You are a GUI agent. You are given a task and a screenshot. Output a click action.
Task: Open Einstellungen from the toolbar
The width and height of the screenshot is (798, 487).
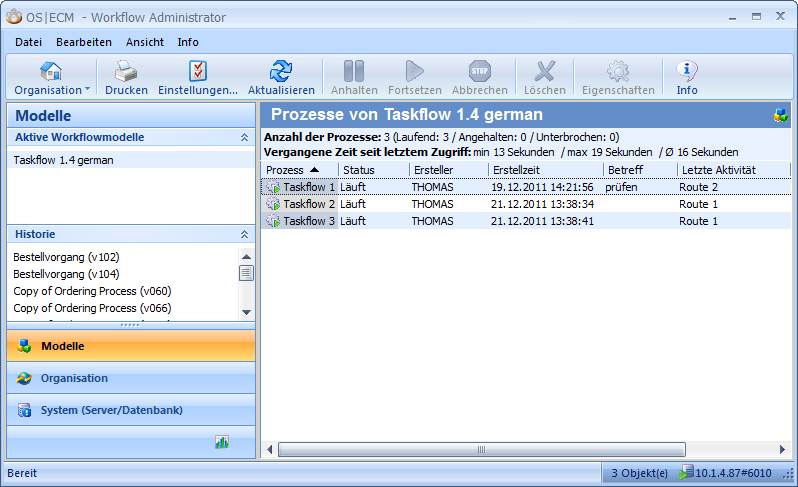click(198, 71)
